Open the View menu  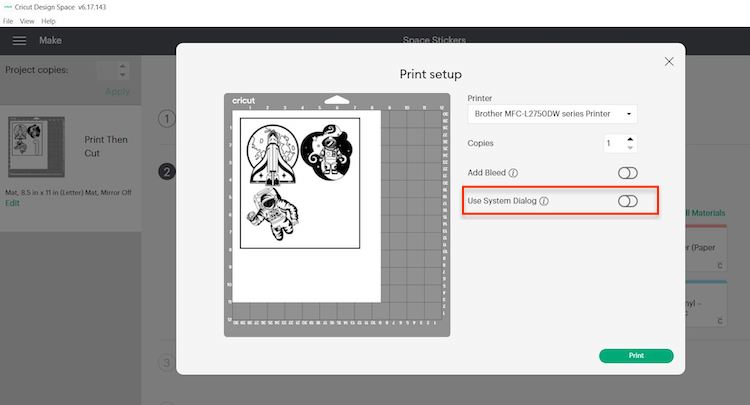[27, 21]
